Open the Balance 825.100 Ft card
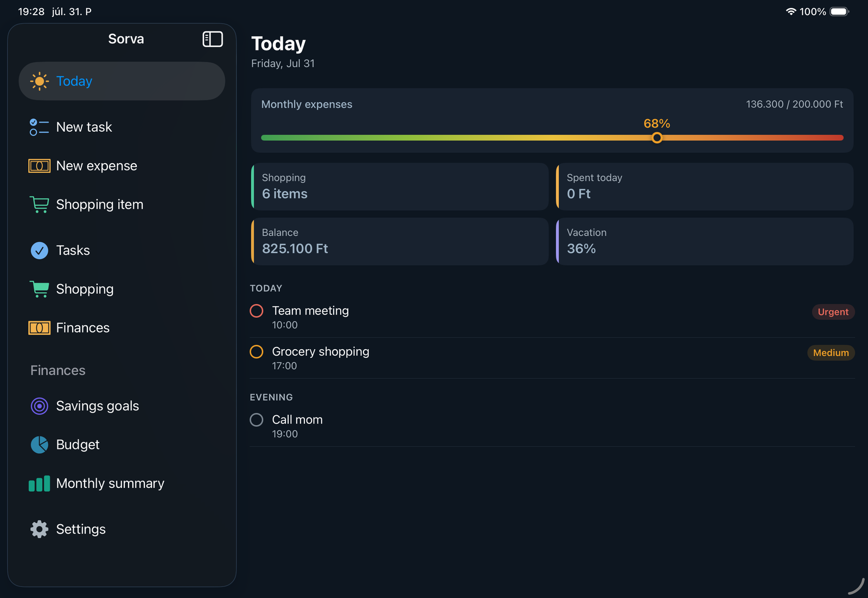 (x=400, y=241)
